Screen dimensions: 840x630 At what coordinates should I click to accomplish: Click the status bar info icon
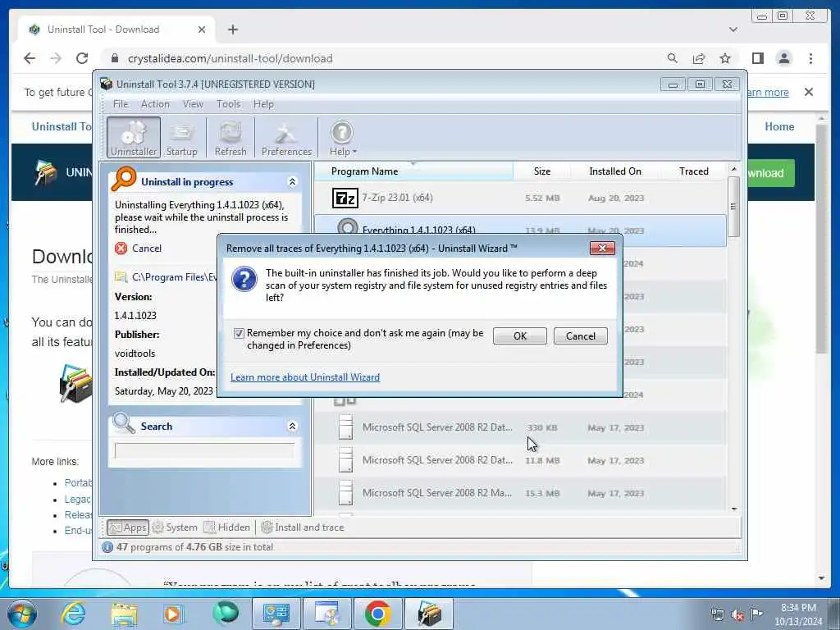(107, 547)
